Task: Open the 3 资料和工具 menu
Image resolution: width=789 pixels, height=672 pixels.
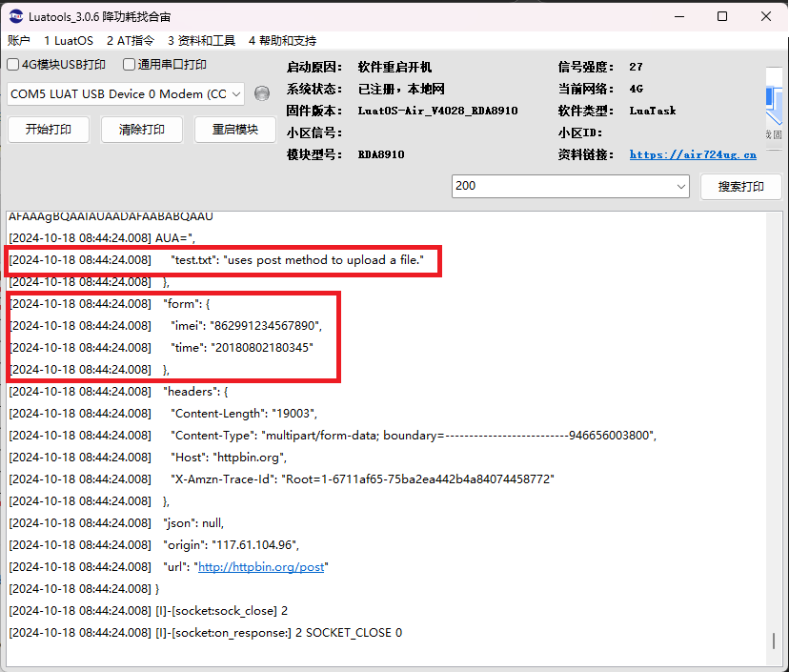Action: coord(201,41)
